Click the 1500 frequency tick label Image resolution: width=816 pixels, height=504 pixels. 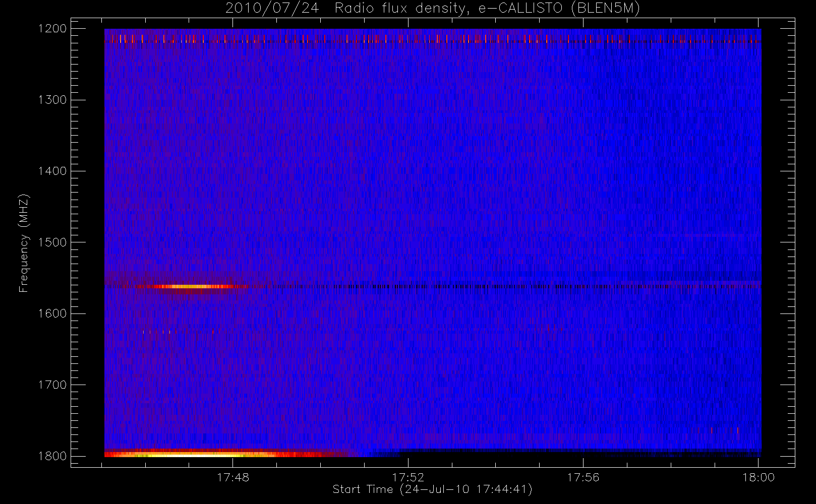pos(52,242)
